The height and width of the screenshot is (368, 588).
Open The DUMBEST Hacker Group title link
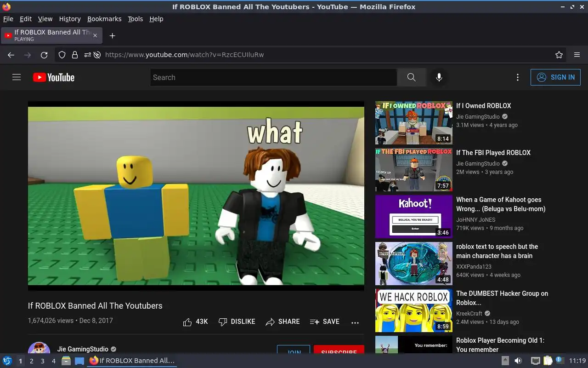pyautogui.click(x=502, y=298)
